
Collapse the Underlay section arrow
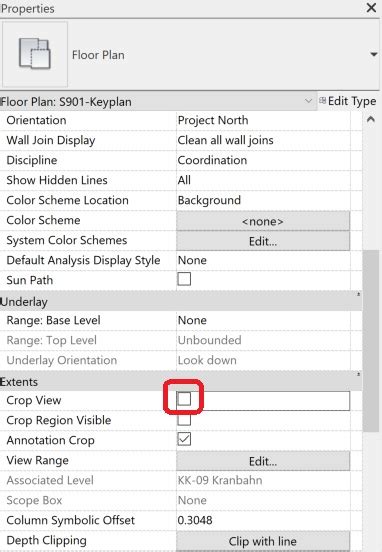[x=358, y=294]
